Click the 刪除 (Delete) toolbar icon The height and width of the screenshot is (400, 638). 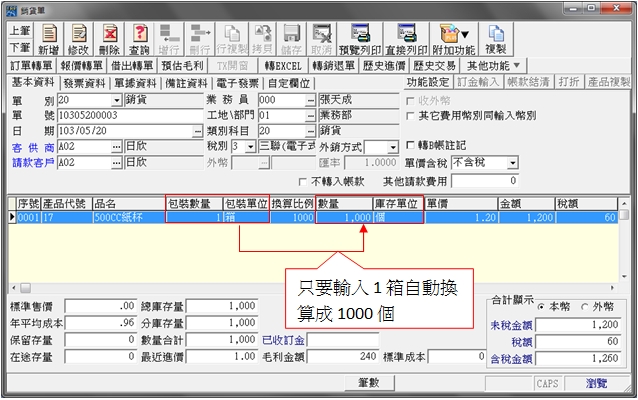click(109, 39)
